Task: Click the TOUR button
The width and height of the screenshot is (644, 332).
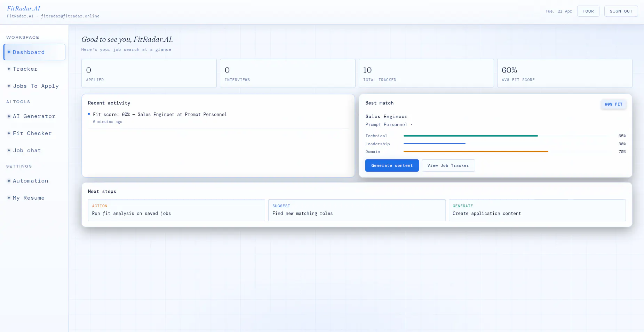Action: pos(588,11)
